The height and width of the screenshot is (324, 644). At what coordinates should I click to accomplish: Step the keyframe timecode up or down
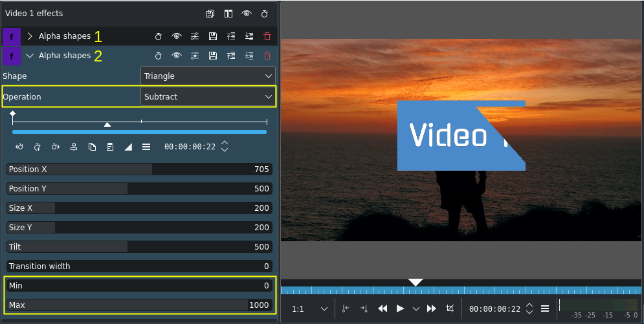(x=225, y=146)
